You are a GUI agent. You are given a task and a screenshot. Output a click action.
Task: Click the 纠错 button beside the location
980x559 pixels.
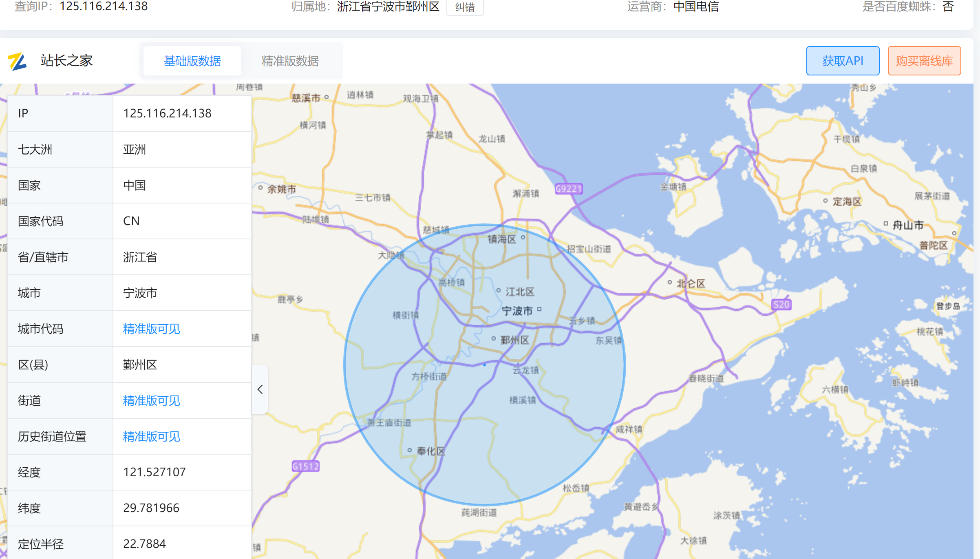tap(465, 7)
